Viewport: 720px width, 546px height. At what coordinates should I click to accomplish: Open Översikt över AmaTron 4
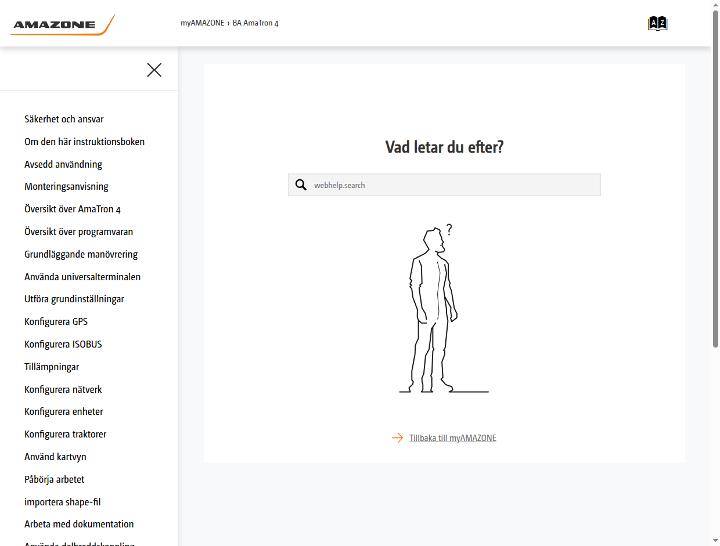coord(72,209)
